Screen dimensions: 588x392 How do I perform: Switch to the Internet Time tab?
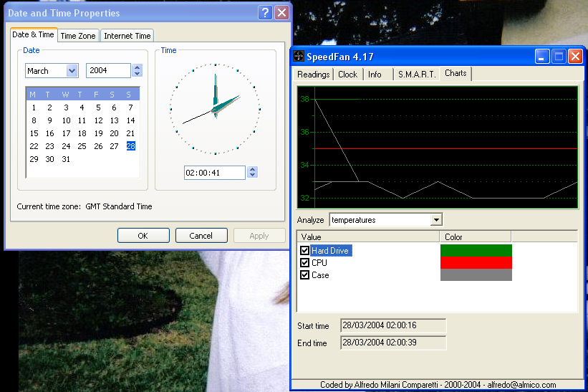tap(127, 36)
